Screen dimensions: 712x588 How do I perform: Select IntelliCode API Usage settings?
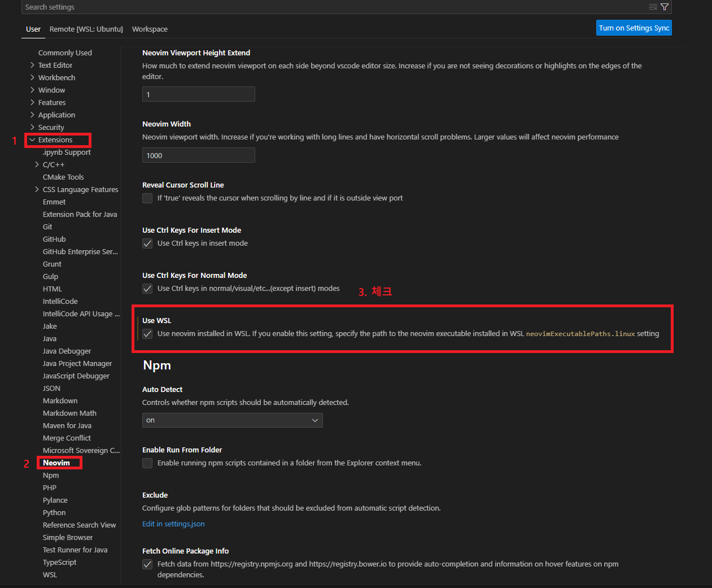click(81, 313)
